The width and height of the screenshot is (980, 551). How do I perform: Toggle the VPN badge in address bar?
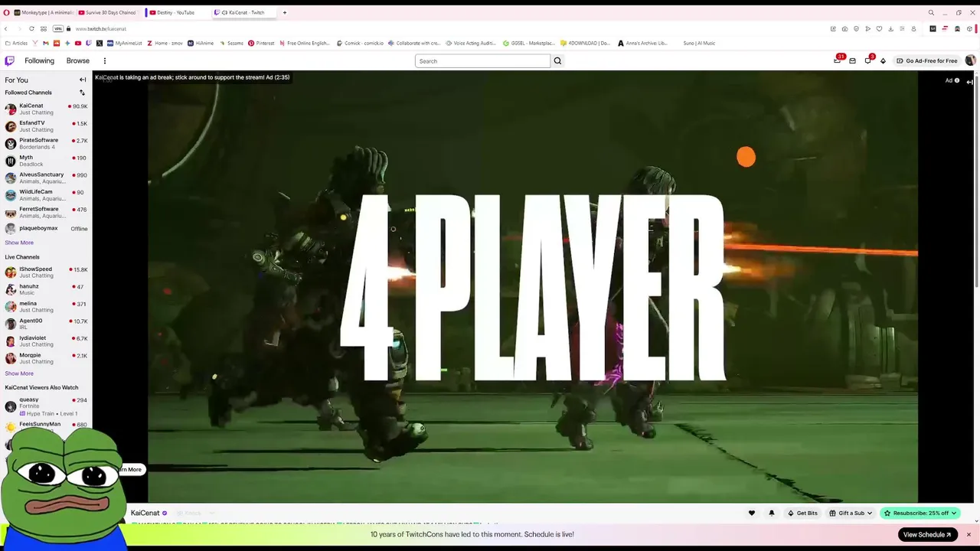tap(58, 29)
